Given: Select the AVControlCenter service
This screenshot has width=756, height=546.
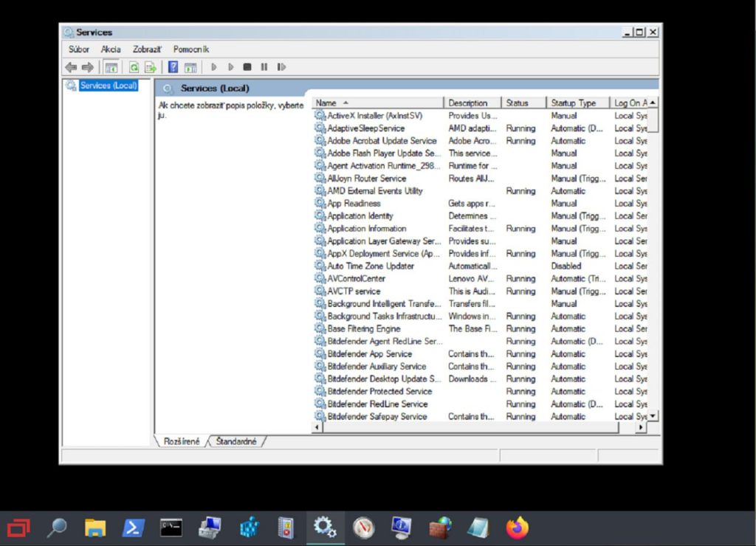Looking at the screenshot, I should 480,279.
